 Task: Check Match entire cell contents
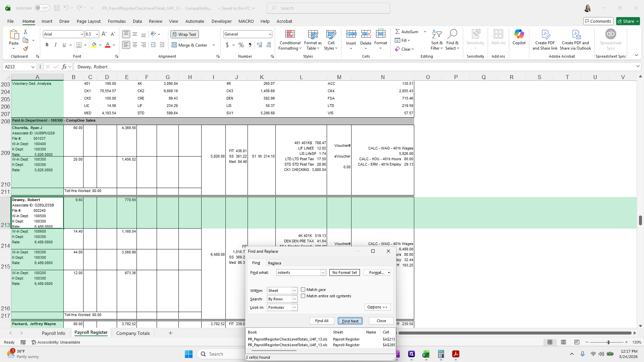pyautogui.click(x=303, y=296)
